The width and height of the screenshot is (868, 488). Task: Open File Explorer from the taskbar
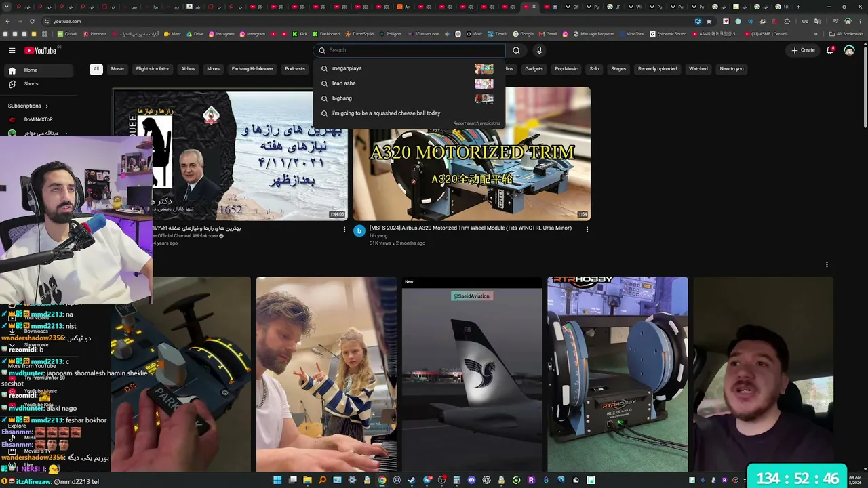[307, 480]
